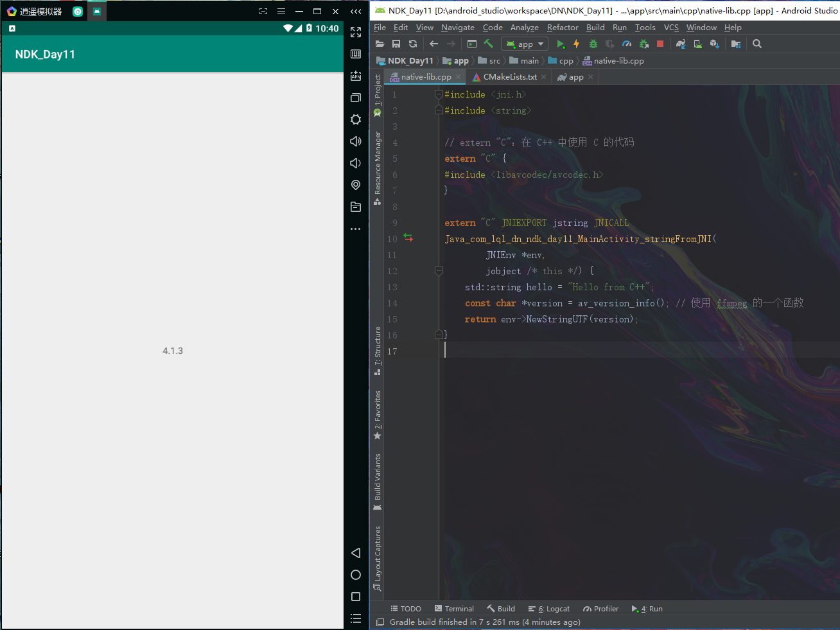Collapse the include fold marker at line 1
Screen dimensions: 840x630
(439, 94)
